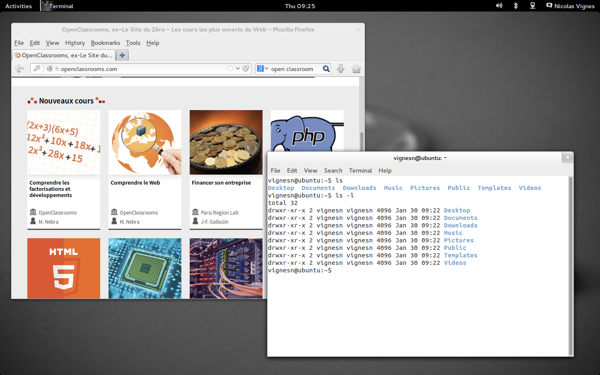This screenshot has width=600, height=375.
Task: Click the network status icon in top bar
Action: click(532, 6)
